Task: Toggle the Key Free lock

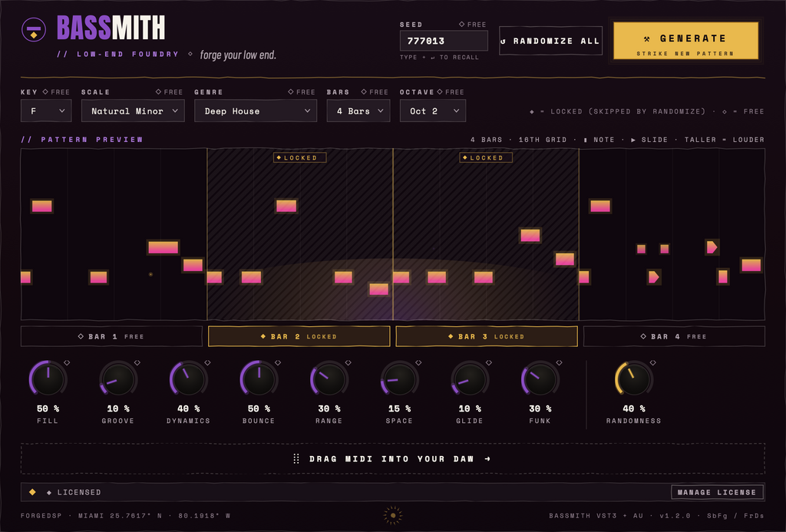Action: (x=56, y=92)
